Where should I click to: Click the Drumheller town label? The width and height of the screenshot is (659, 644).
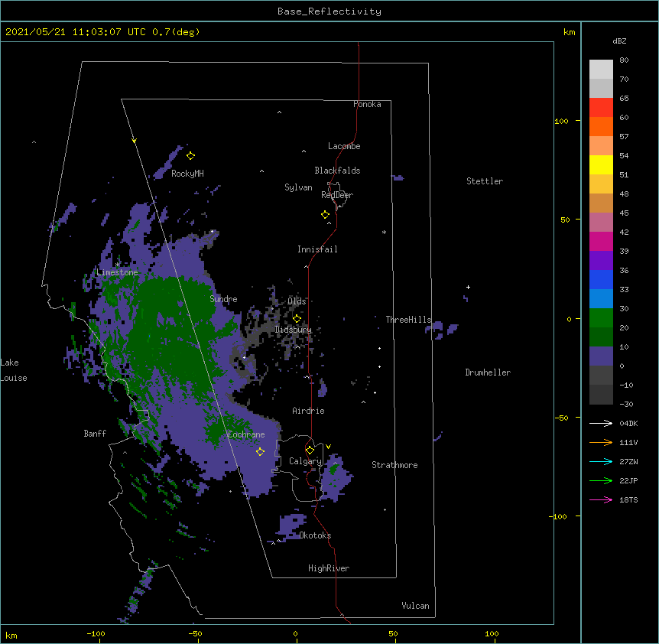click(x=488, y=372)
